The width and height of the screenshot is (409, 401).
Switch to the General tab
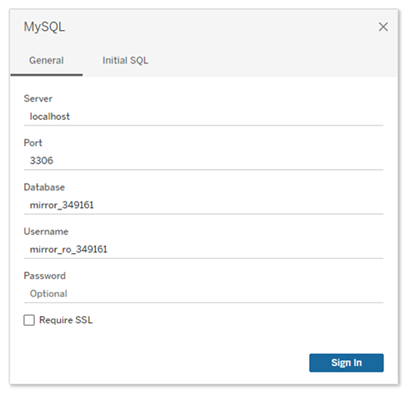tap(46, 61)
